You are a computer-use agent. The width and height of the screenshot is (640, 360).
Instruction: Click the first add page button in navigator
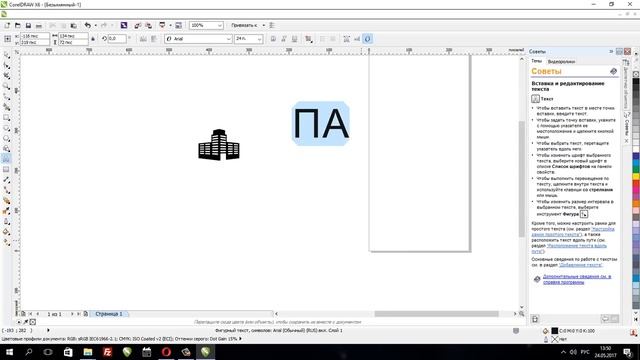click(23, 314)
